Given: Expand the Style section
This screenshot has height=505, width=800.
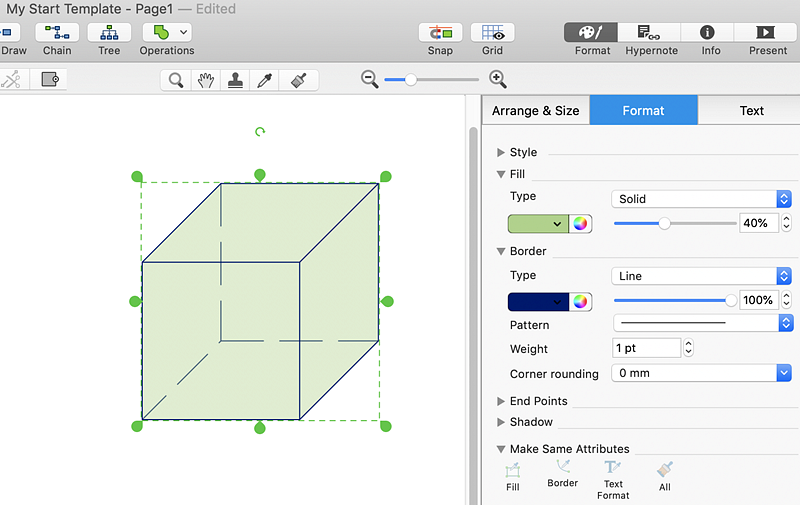Looking at the screenshot, I should pos(501,153).
